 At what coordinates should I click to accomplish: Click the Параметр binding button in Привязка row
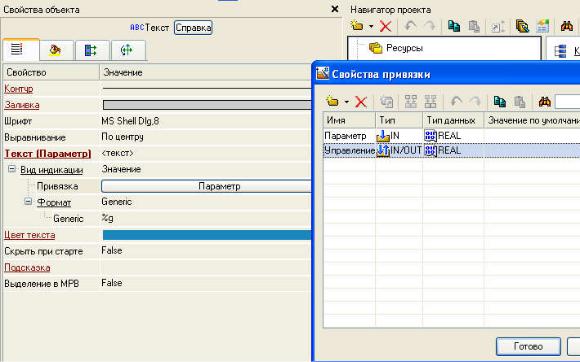tap(206, 186)
